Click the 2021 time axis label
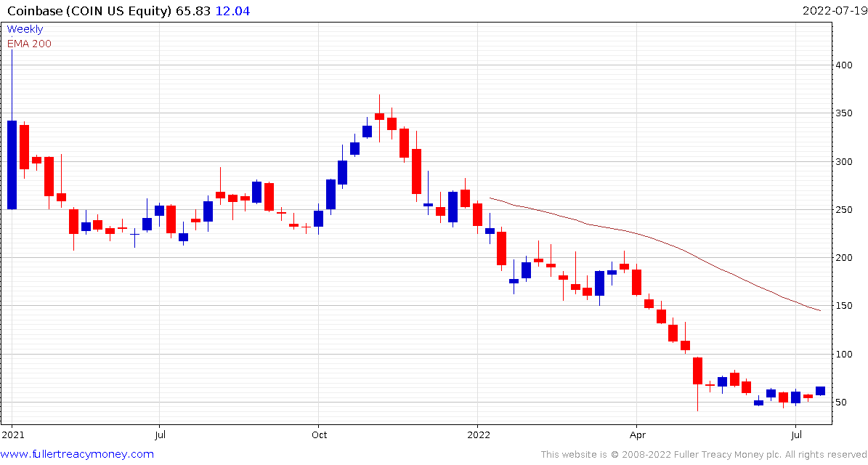868x465 pixels. click(x=12, y=434)
